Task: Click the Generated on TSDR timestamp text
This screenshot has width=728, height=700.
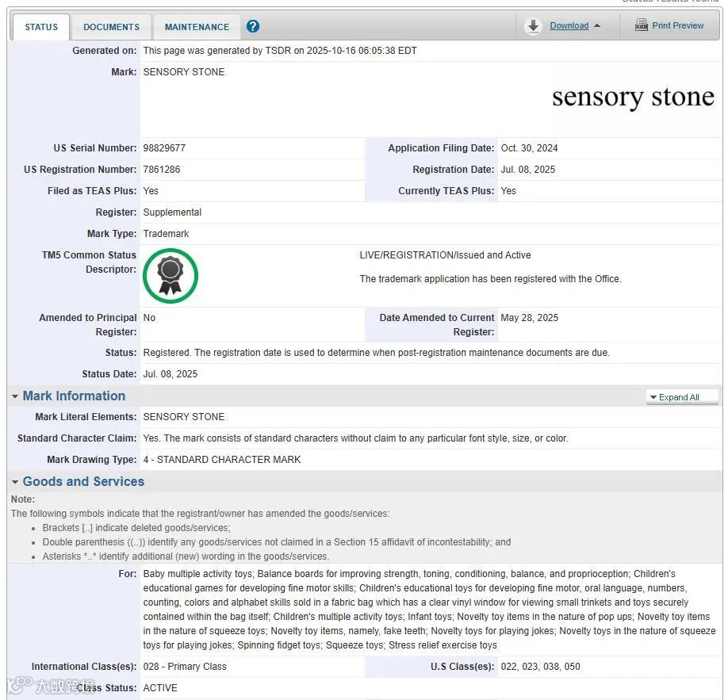Action: 280,51
